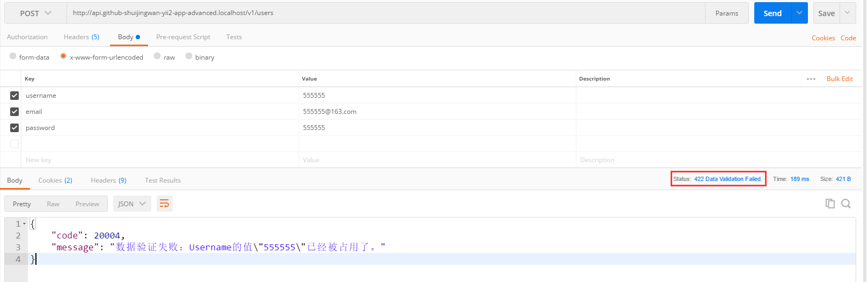
Task: Expand the Save options dropdown arrow
Action: click(848, 13)
